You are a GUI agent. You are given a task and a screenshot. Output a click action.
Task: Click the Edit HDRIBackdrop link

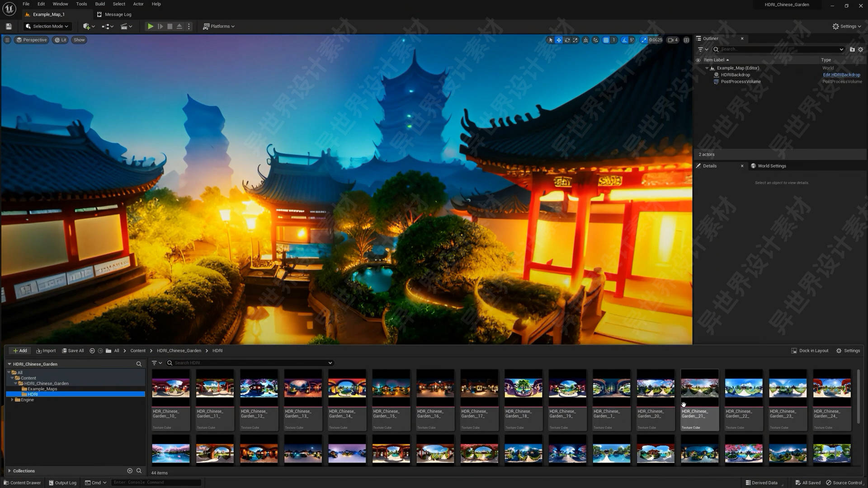[841, 75]
